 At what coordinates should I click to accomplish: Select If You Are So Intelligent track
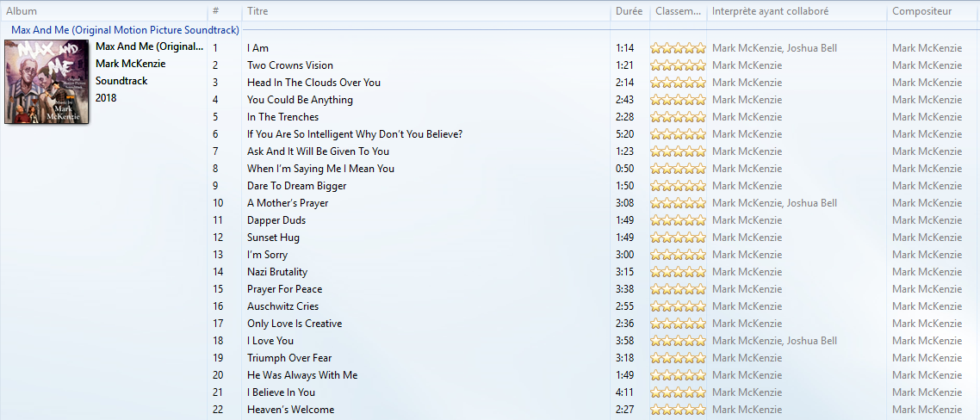(x=355, y=134)
